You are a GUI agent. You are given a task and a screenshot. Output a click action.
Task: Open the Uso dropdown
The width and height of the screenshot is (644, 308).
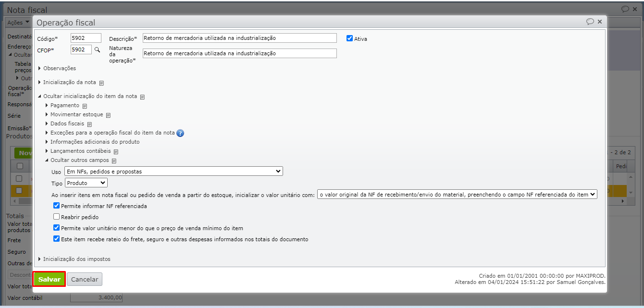click(173, 171)
